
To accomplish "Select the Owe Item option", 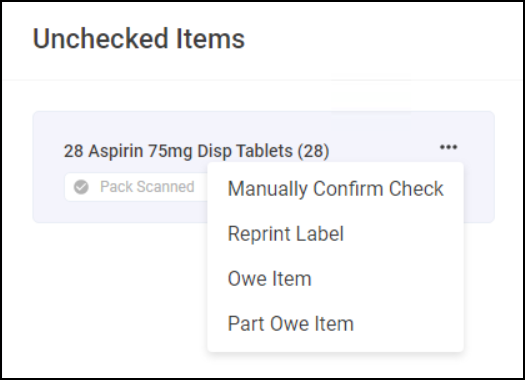I will (x=335, y=279).
